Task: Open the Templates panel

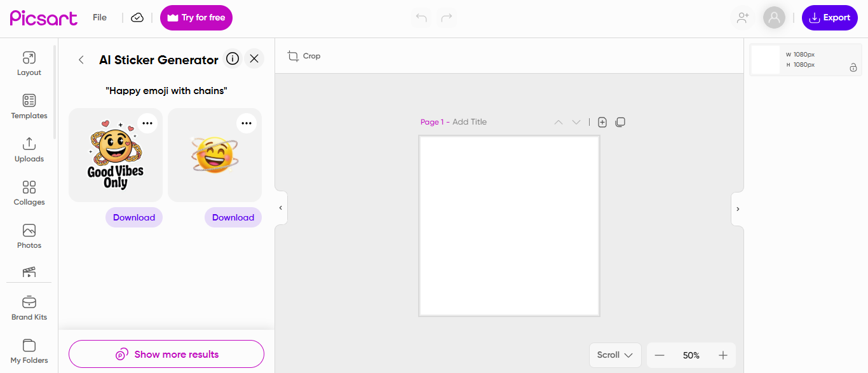Action: [x=29, y=107]
